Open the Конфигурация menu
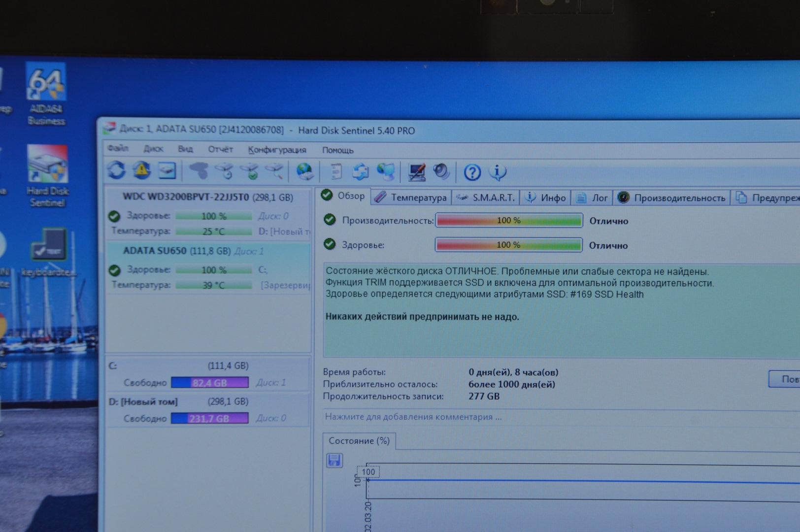The width and height of the screenshot is (800, 532). [277, 150]
